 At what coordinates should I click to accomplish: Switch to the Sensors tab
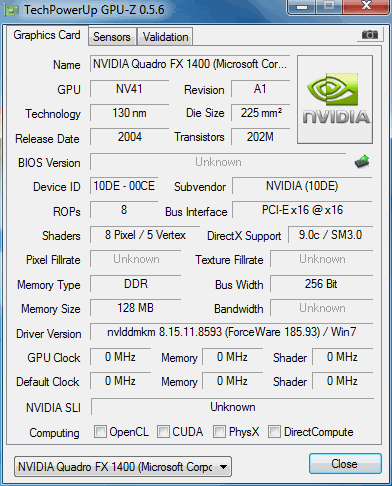point(112,37)
